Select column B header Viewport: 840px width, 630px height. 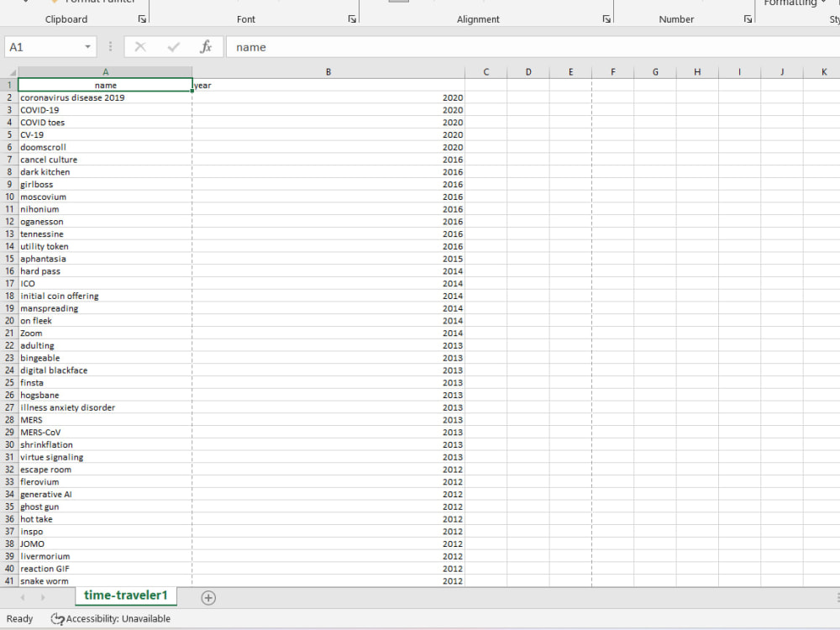point(328,71)
